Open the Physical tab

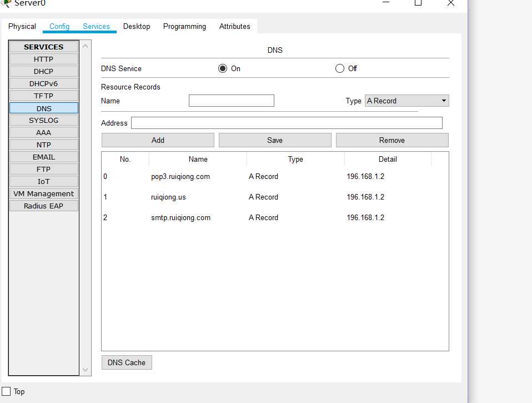point(22,27)
